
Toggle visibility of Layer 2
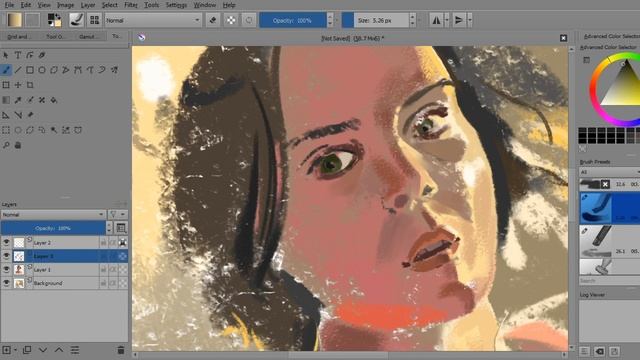[x=7, y=242]
